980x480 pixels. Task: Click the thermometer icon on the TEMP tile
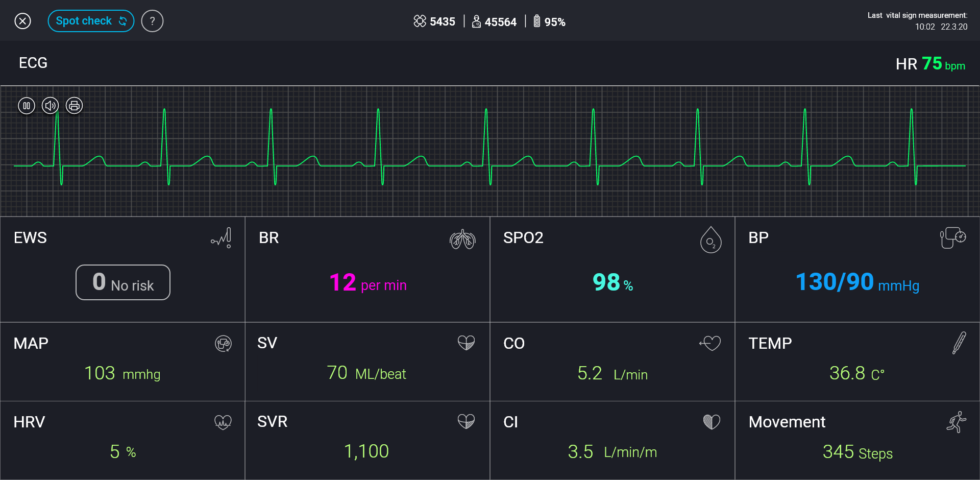coord(960,343)
